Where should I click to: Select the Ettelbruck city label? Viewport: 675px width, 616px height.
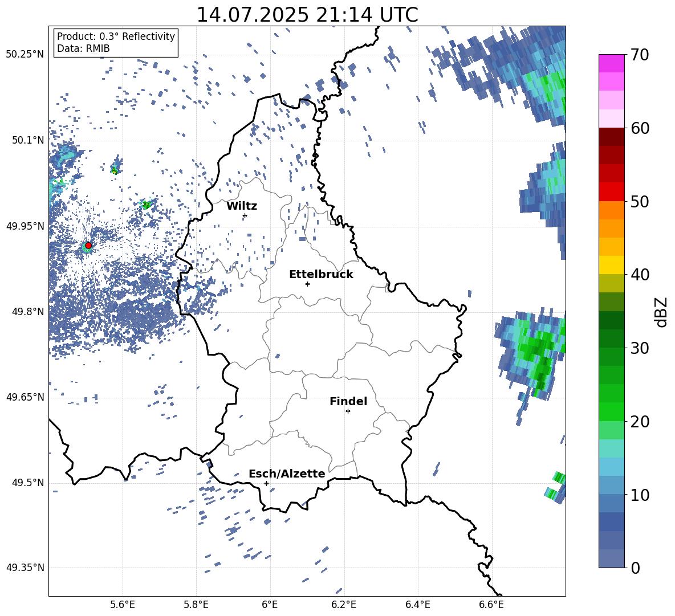tap(321, 275)
